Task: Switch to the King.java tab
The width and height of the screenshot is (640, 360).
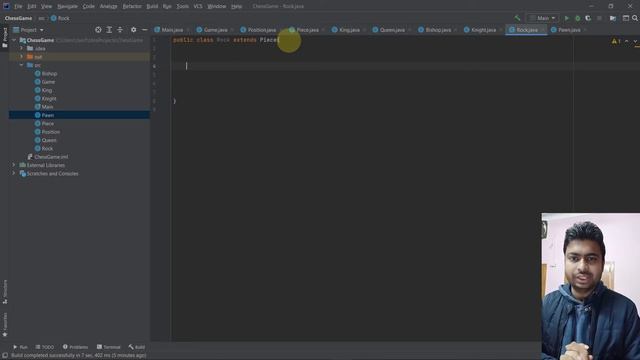Action: [x=349, y=30]
